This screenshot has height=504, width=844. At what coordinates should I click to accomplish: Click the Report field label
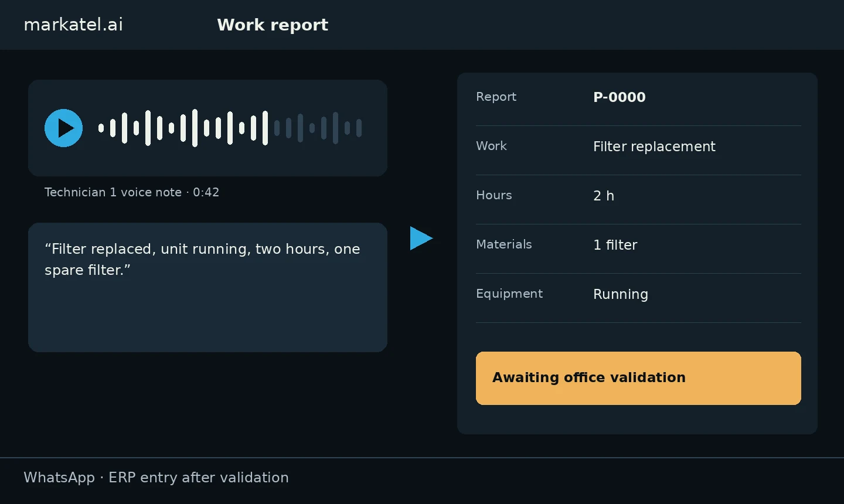click(x=496, y=97)
